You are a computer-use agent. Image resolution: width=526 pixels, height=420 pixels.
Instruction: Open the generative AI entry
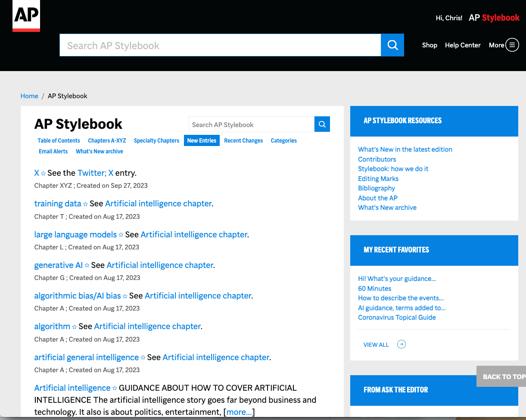pos(59,265)
